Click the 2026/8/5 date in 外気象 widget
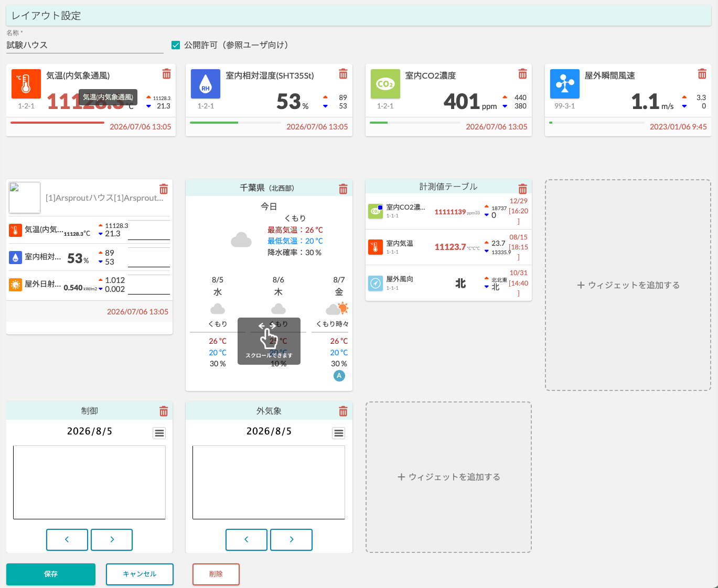Screen dimensions: 718x588 [x=269, y=431]
